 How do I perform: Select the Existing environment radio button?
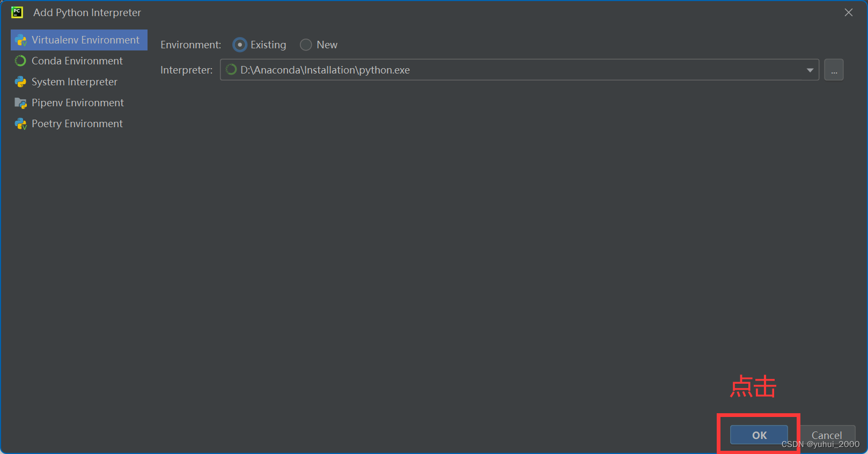[240, 45]
